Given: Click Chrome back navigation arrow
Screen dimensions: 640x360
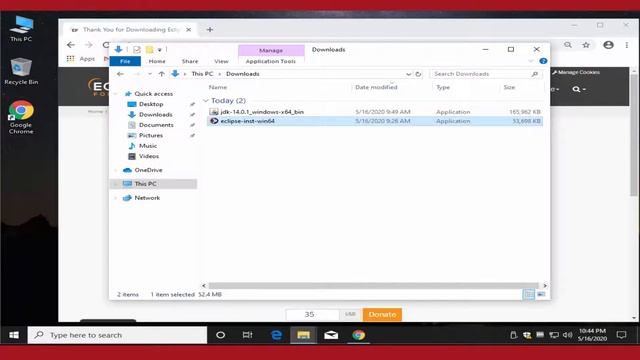Looking at the screenshot, I should (x=71, y=45).
